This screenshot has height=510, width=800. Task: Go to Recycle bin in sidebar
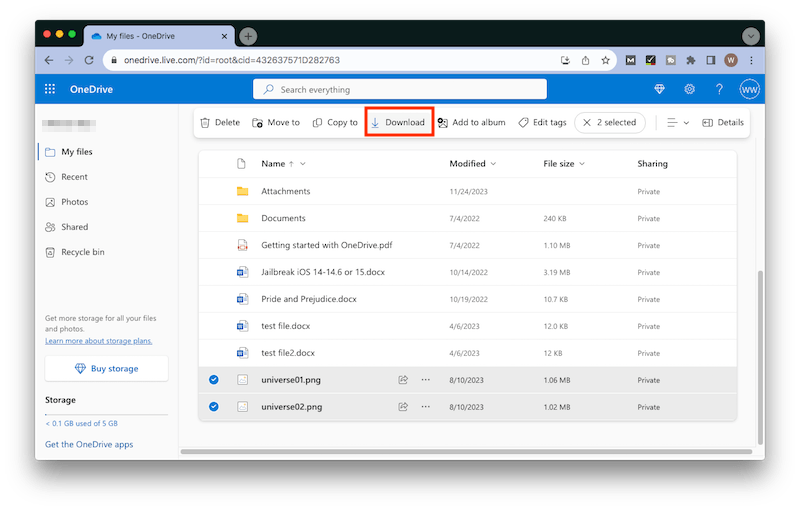click(82, 252)
